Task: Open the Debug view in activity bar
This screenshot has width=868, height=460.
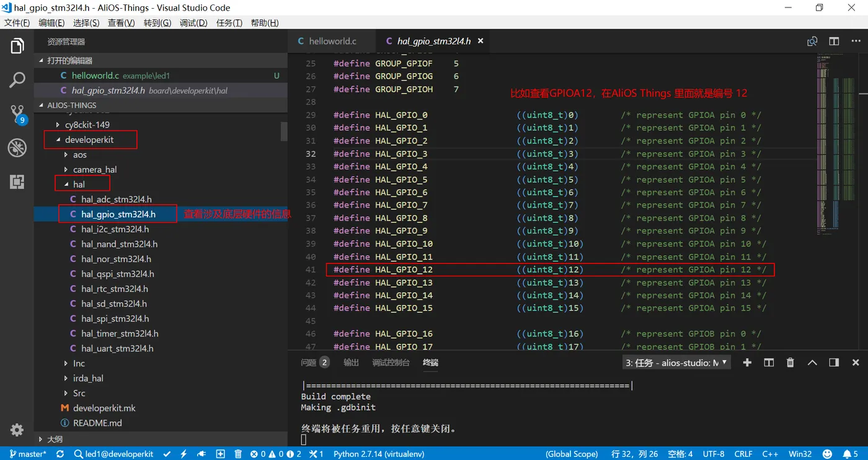Action: [17, 148]
